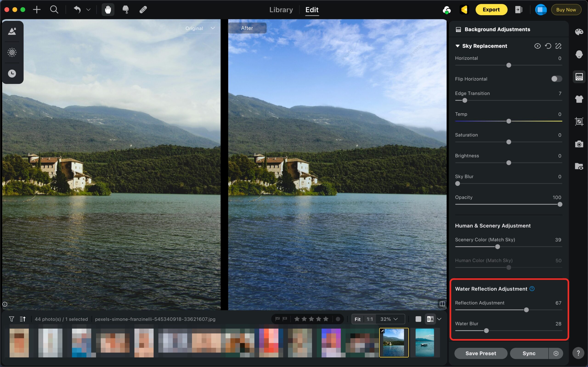Click the Save Preset button

(481, 353)
